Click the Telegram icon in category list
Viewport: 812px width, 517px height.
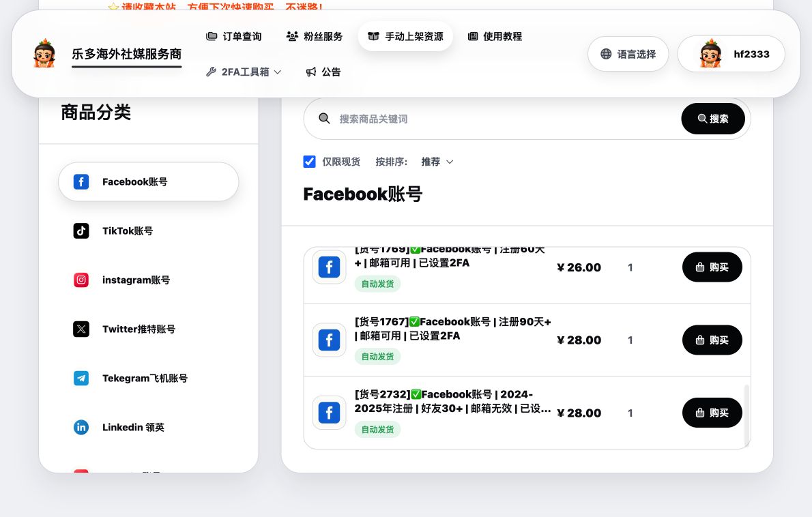pyautogui.click(x=81, y=379)
